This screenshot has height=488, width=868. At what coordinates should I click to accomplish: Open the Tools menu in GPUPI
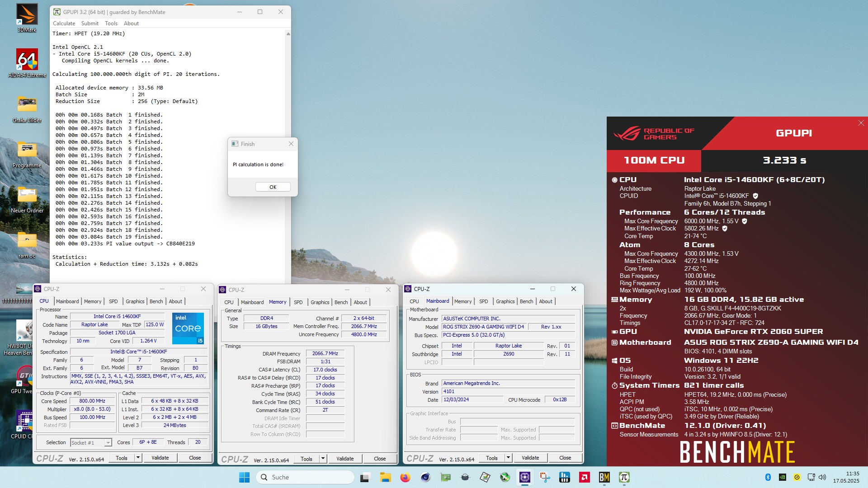pos(111,23)
